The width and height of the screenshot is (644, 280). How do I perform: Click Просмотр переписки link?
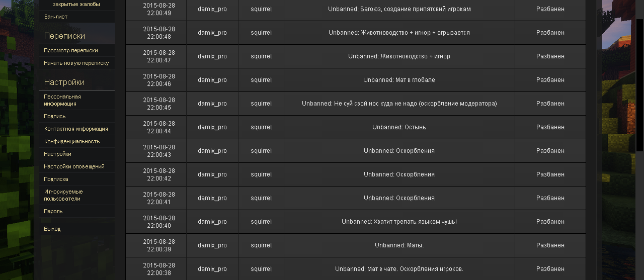pyautogui.click(x=71, y=50)
